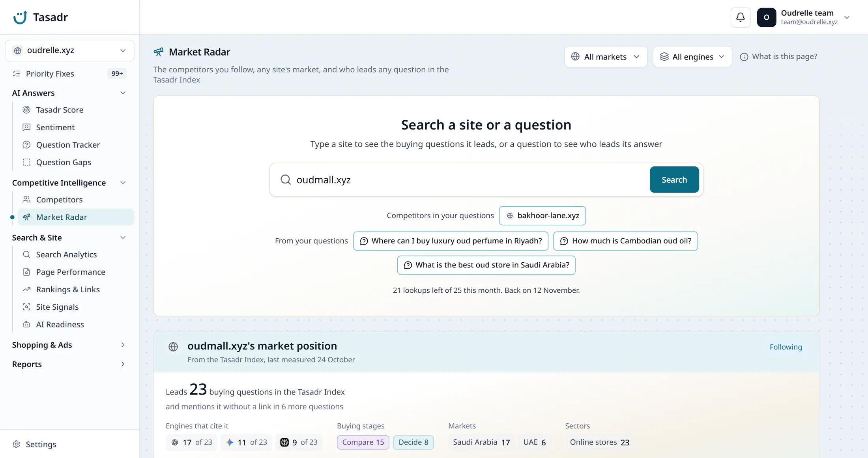Click the Site Signals scan icon
Viewport: 868px width, 458px height.
click(x=26, y=307)
